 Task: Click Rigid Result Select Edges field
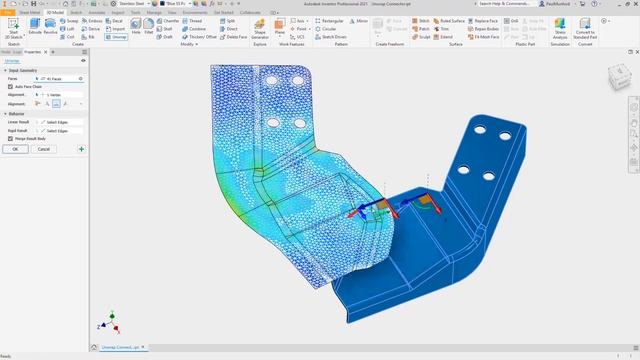tap(59, 131)
